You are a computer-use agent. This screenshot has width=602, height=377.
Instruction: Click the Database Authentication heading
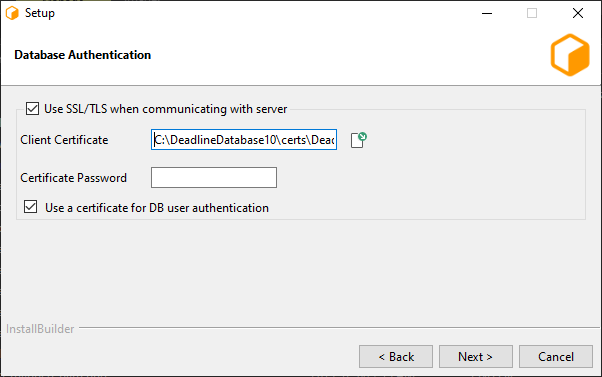[x=83, y=55]
